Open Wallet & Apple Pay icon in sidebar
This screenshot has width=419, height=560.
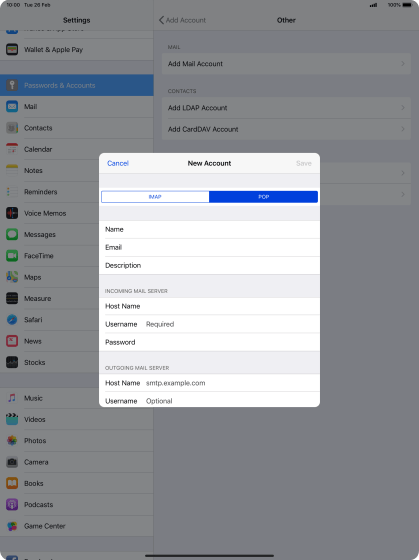coord(12,50)
